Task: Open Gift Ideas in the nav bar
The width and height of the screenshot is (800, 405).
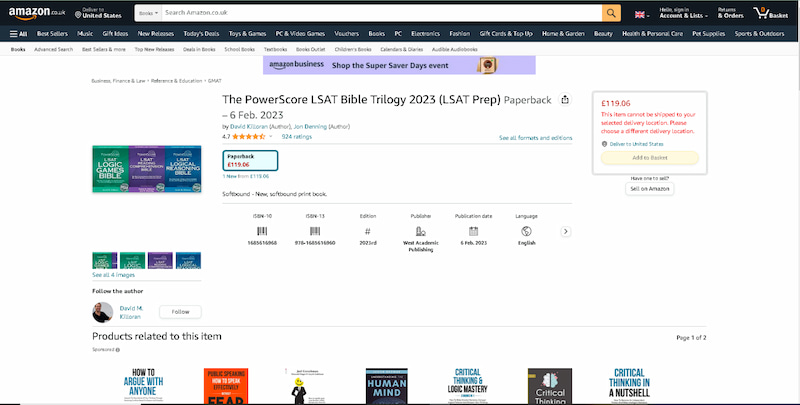Action: [115, 34]
